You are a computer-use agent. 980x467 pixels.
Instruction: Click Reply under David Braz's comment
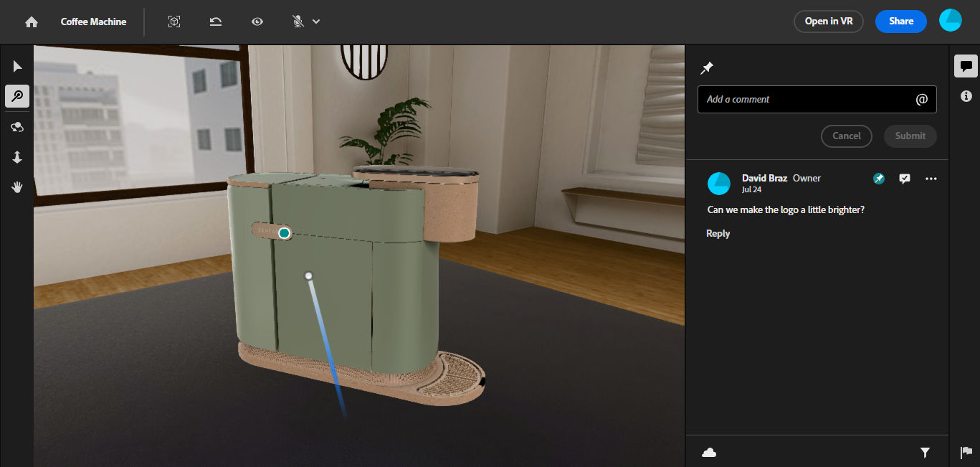718,233
